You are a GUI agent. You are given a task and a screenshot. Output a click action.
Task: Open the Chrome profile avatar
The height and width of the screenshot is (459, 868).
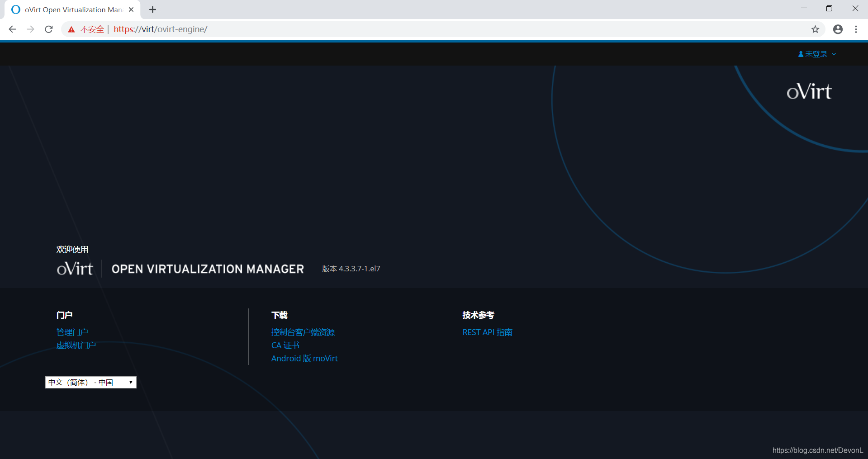click(838, 29)
